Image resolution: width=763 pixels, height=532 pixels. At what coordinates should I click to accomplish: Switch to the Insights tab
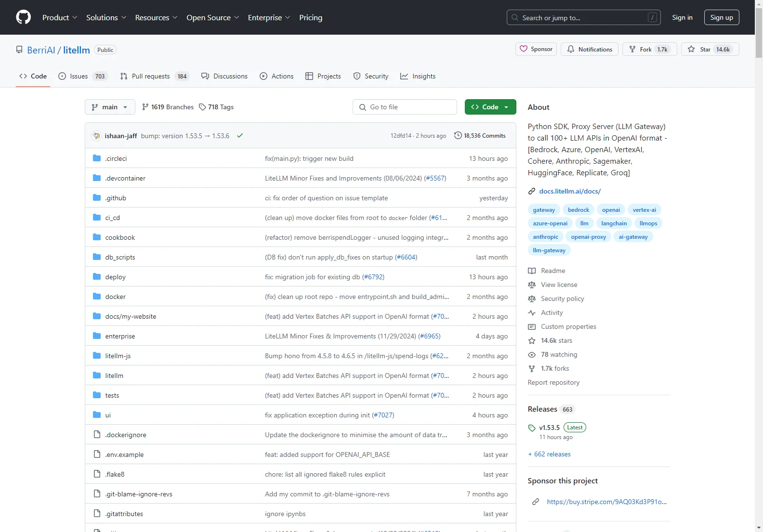[x=418, y=76]
